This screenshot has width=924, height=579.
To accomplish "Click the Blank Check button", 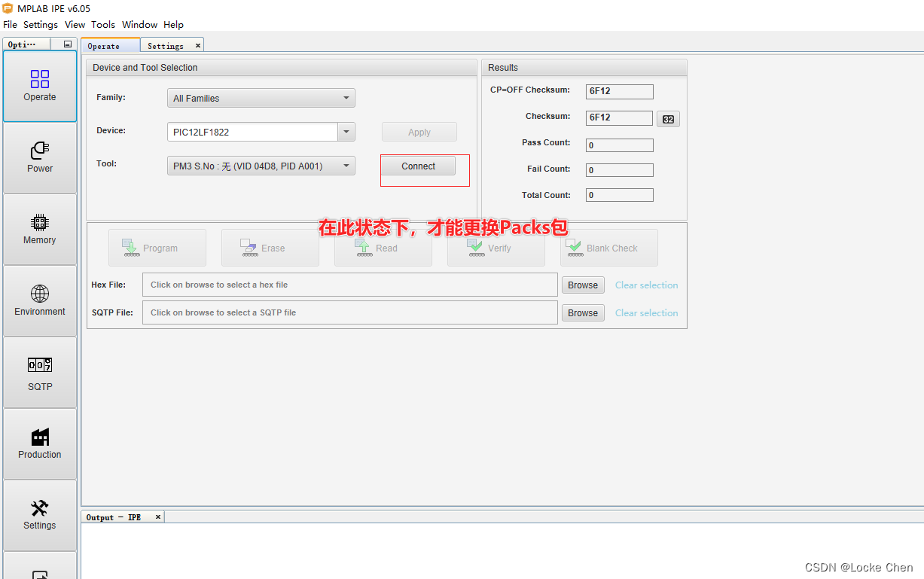I will [608, 247].
